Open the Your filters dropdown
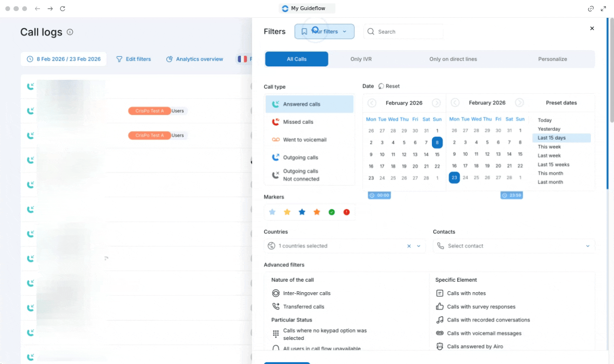Viewport: 614px width, 364px height. [324, 32]
